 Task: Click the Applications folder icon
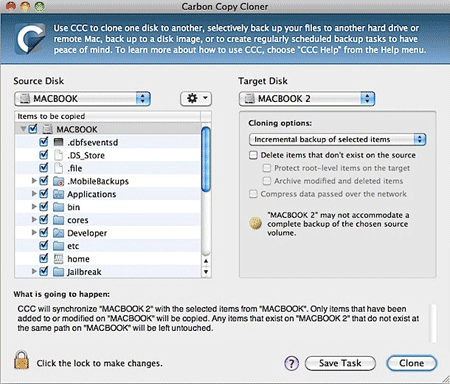58,194
